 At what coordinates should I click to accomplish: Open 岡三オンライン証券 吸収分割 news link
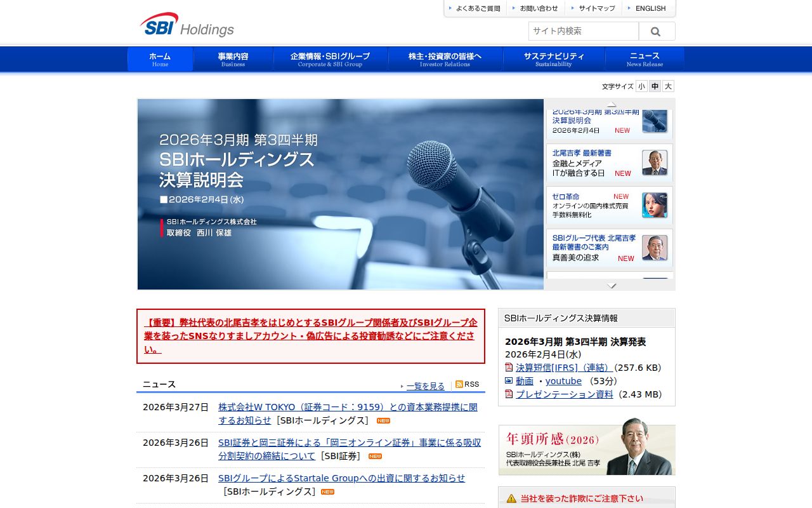point(350,449)
